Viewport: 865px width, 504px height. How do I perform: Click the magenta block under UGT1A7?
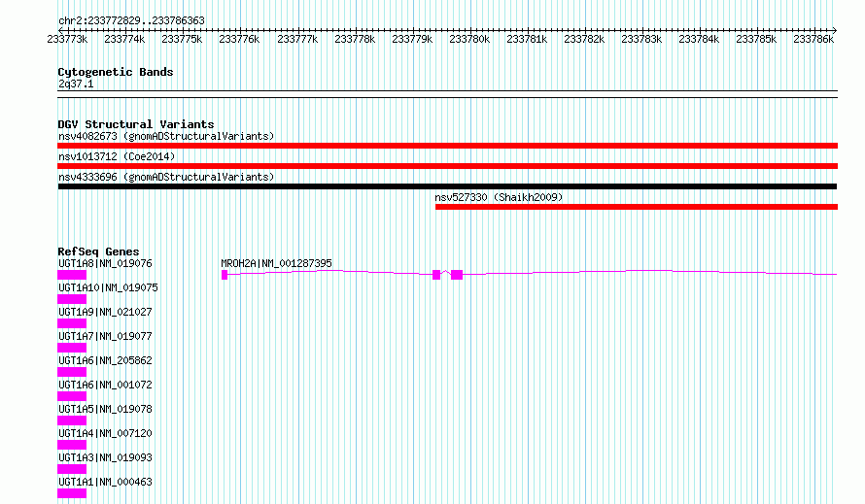coord(72,348)
